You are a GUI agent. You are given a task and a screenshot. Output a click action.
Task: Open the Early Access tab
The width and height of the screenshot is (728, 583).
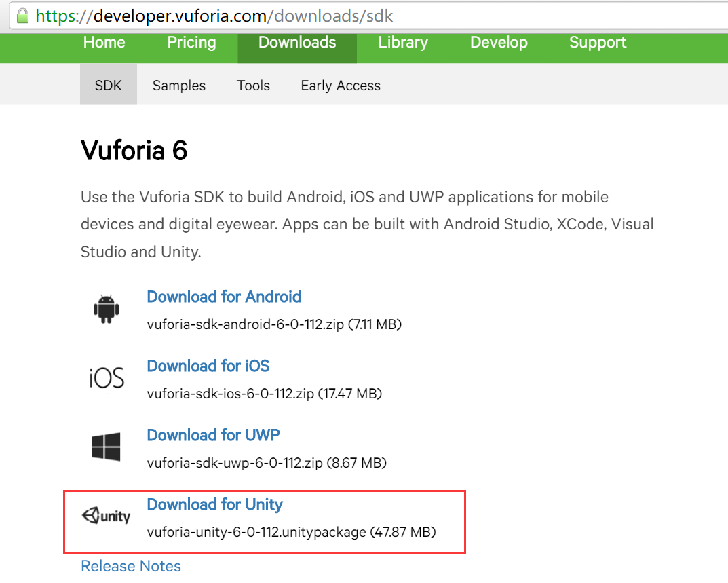(x=341, y=86)
